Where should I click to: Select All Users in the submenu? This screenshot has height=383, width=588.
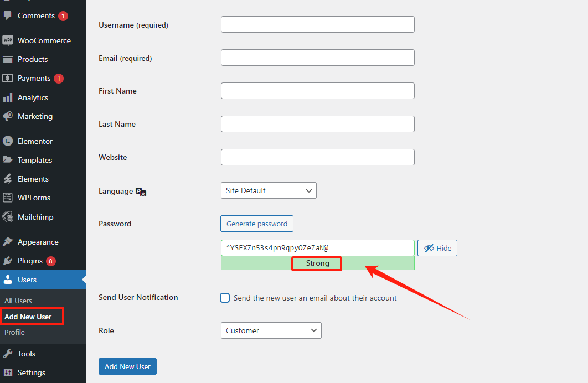18,301
